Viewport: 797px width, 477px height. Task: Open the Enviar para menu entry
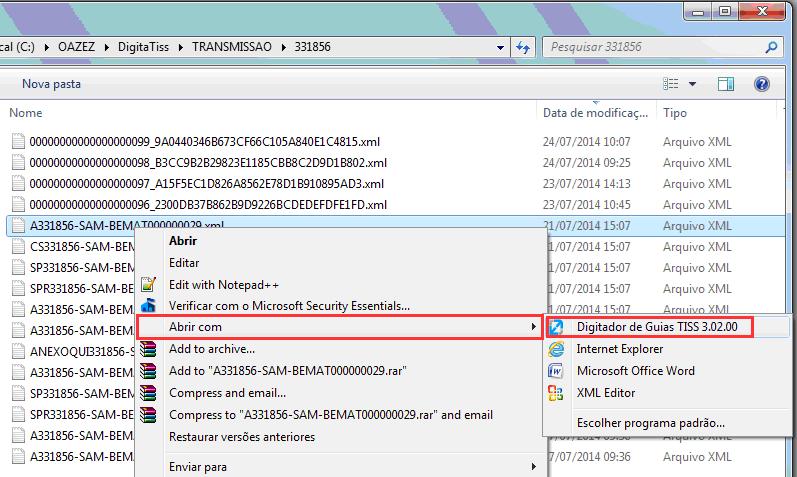[198, 467]
